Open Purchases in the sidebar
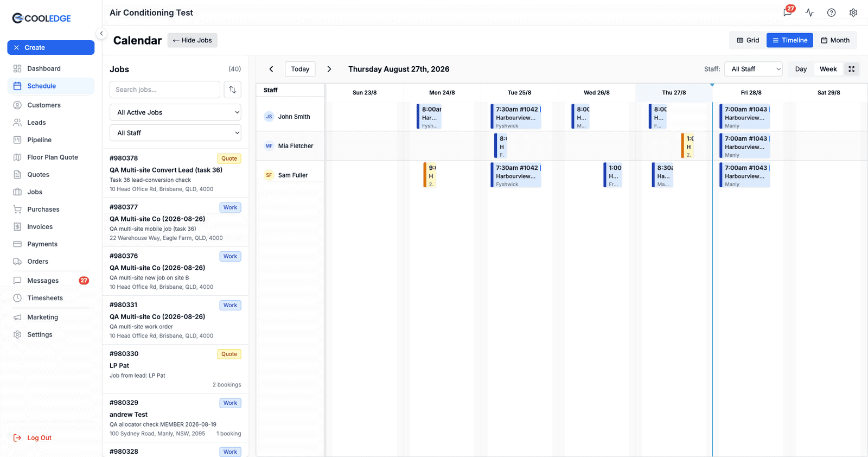868x457 pixels. (50, 210)
